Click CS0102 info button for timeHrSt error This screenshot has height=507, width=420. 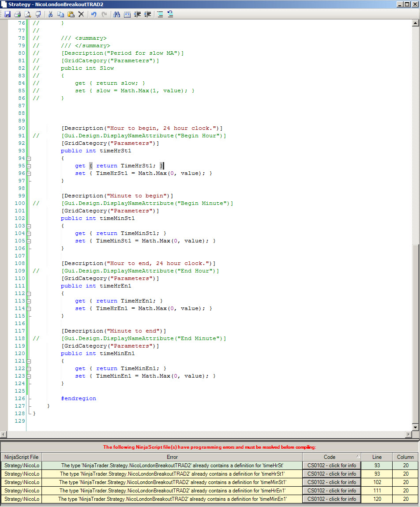(x=332, y=465)
